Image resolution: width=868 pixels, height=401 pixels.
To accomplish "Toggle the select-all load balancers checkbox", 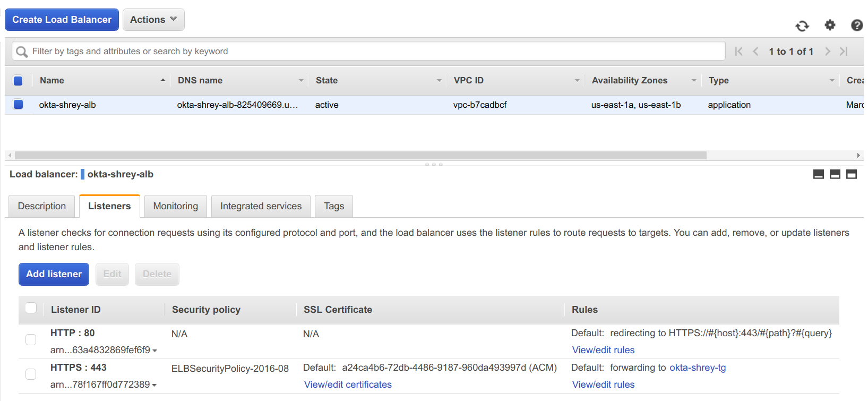I will (18, 81).
